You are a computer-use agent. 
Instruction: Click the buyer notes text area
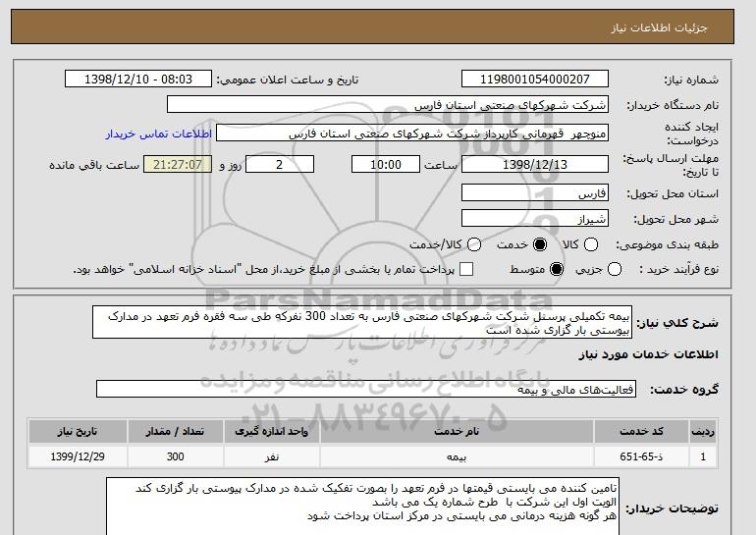[362, 507]
